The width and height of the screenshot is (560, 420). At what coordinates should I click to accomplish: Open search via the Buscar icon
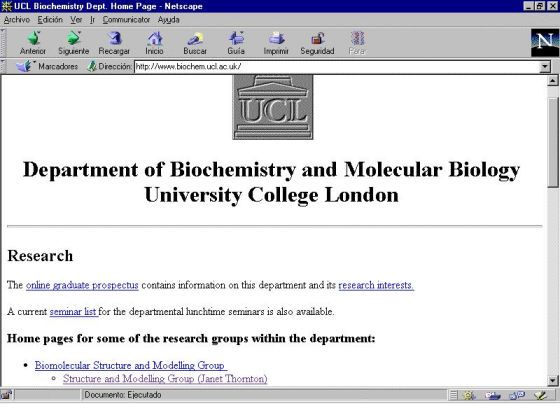click(195, 38)
